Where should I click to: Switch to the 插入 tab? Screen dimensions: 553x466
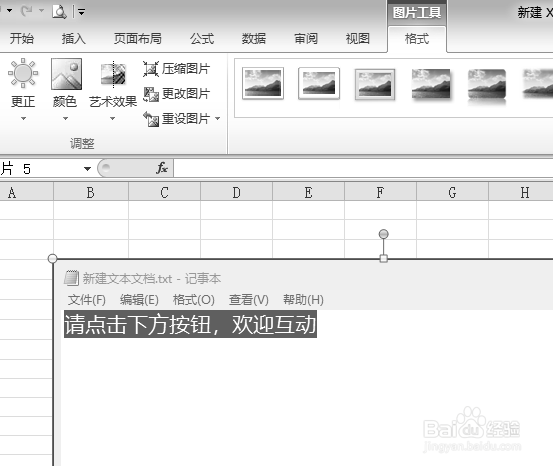[73, 38]
